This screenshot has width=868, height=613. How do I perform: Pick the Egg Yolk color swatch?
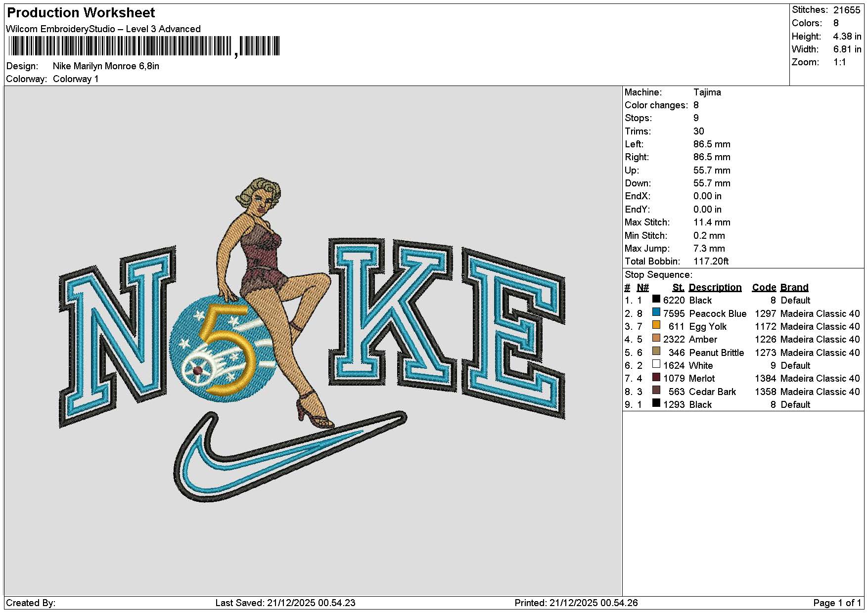(656, 325)
